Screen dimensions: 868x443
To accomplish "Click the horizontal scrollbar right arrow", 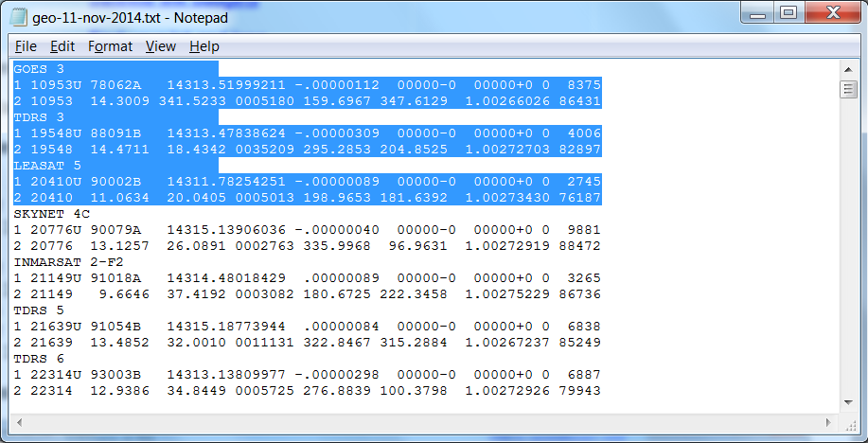I will 828,422.
